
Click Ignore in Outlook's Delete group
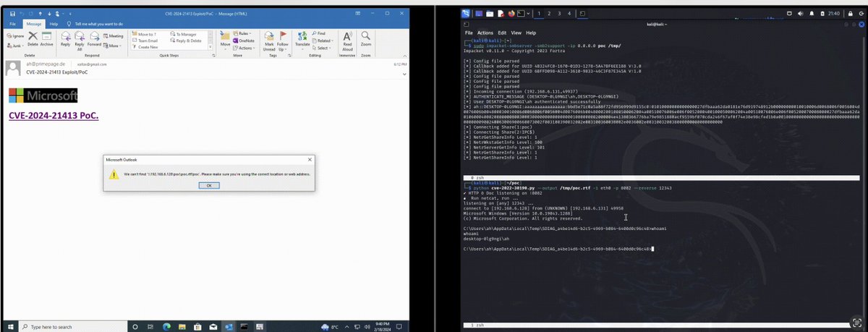tap(15, 35)
